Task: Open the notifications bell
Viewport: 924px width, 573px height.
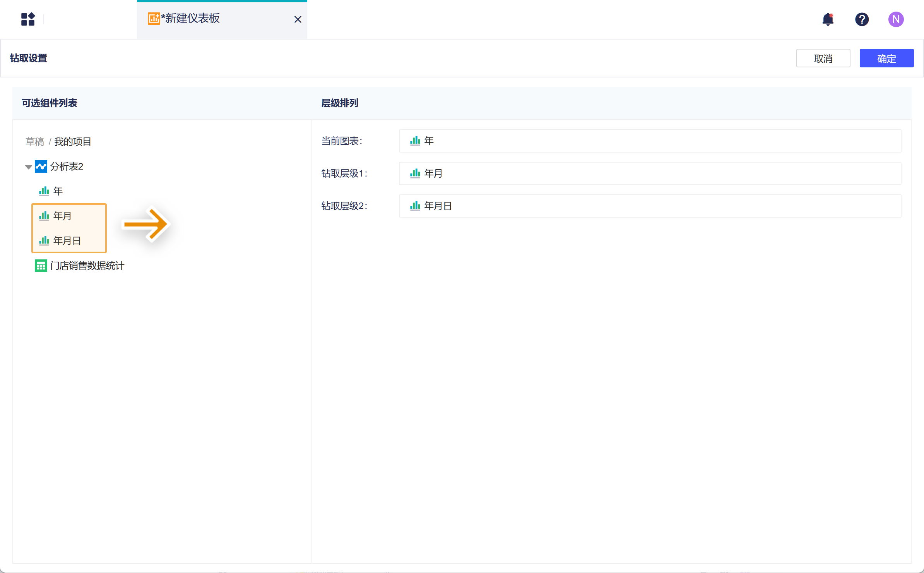Action: tap(828, 19)
